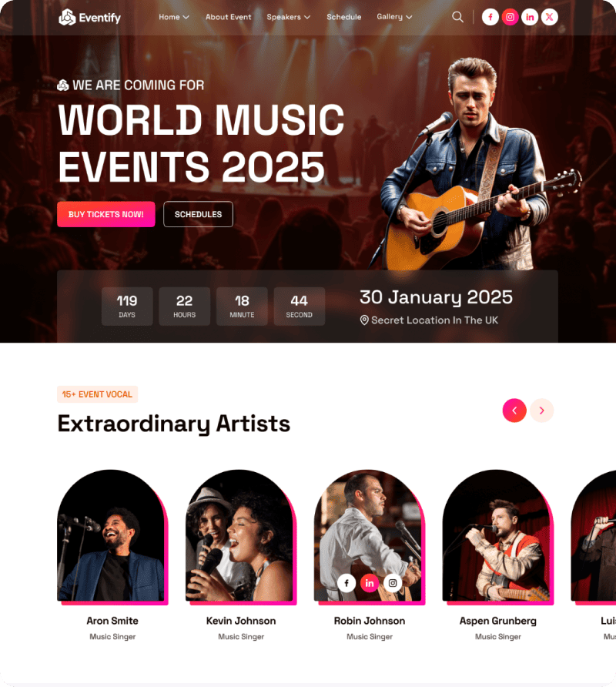Image resolution: width=616 pixels, height=687 pixels.
Task: Click Robin Johnson's Instagram icon
Action: pos(393,583)
